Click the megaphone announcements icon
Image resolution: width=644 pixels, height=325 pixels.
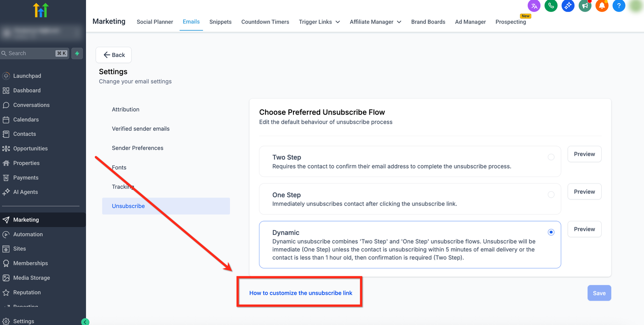(x=585, y=6)
